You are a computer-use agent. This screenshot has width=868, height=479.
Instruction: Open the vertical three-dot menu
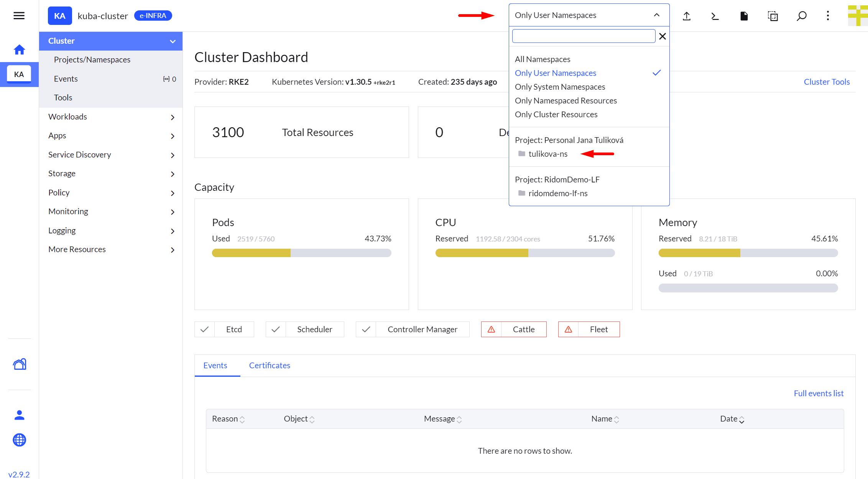pyautogui.click(x=828, y=16)
